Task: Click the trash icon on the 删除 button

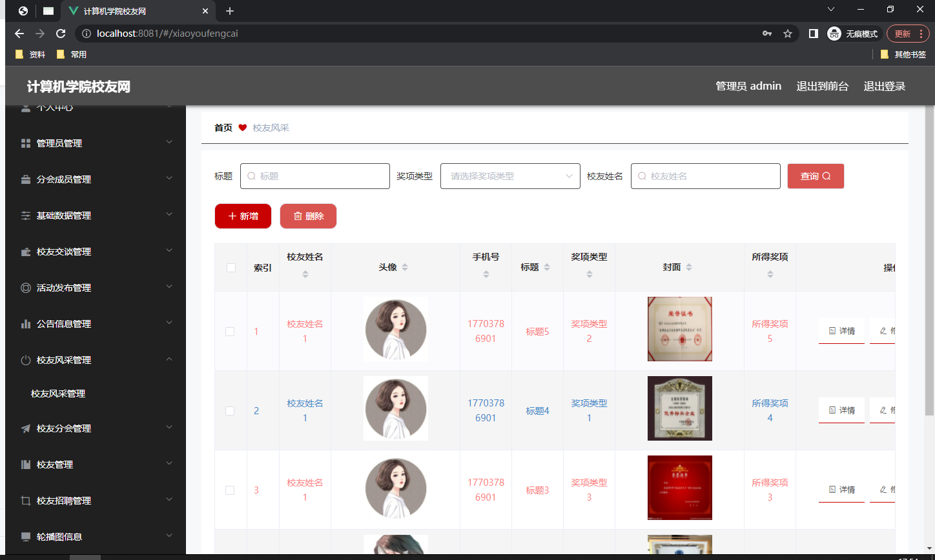Action: pos(297,216)
